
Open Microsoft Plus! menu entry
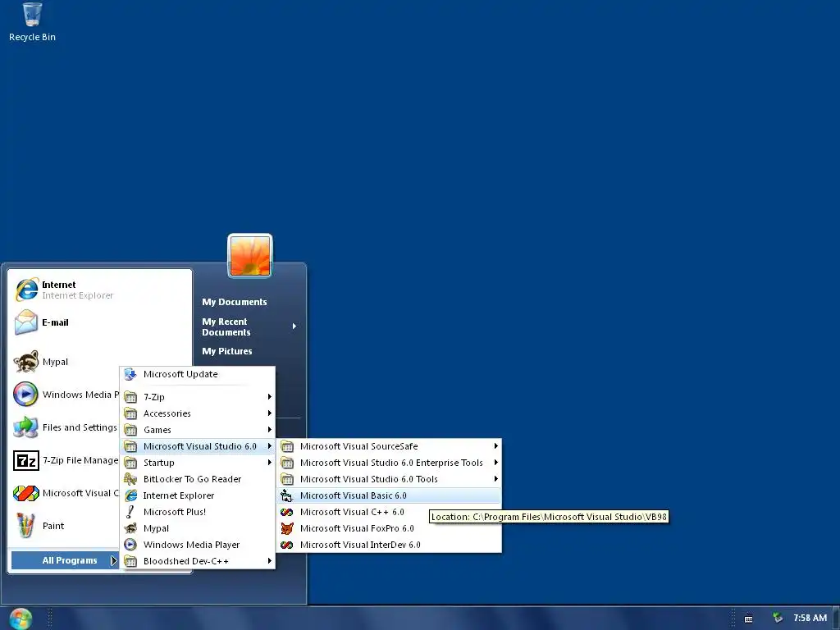tap(197, 512)
